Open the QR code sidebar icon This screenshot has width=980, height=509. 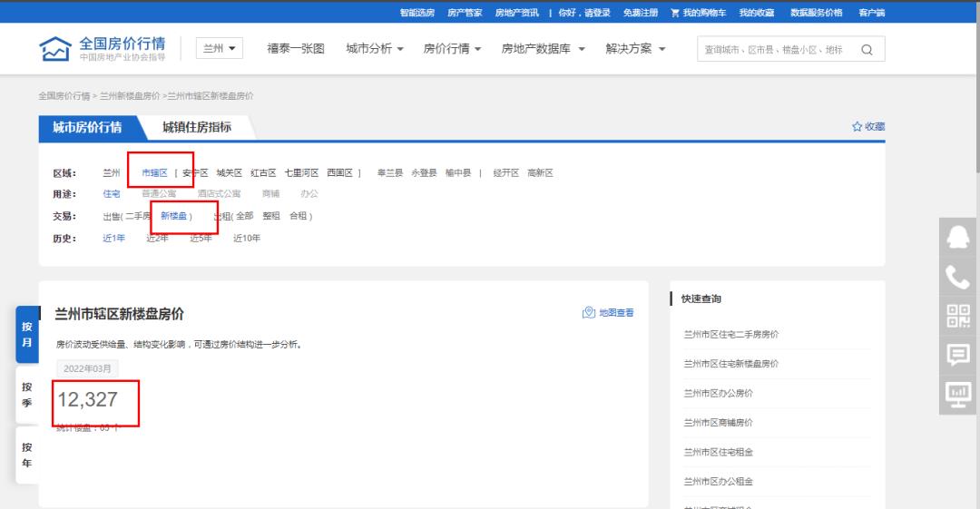tap(958, 316)
